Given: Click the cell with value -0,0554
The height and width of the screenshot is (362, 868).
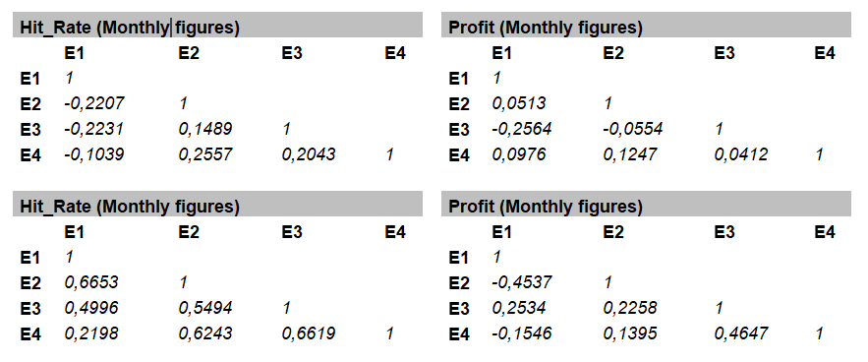Looking at the screenshot, I should click(633, 129).
